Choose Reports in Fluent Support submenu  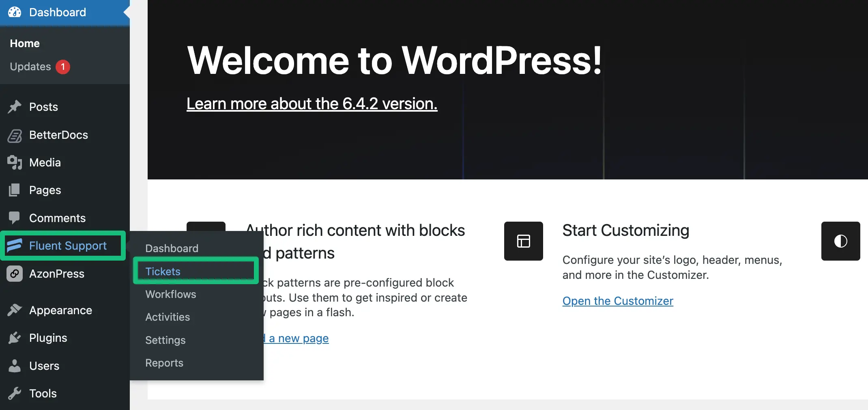(164, 363)
